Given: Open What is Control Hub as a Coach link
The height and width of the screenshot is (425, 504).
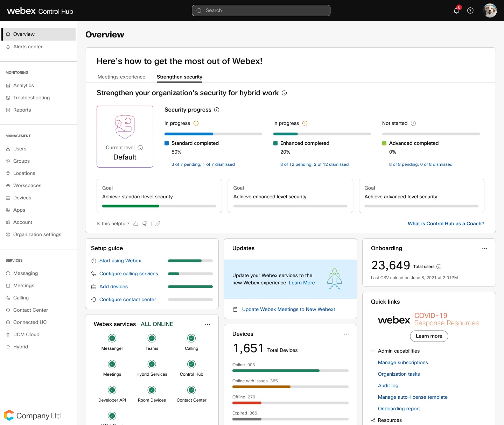Looking at the screenshot, I should (x=446, y=224).
